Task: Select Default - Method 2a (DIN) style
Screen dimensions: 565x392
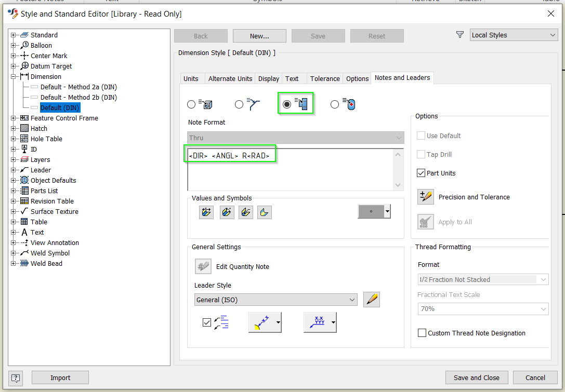Action: click(x=78, y=87)
